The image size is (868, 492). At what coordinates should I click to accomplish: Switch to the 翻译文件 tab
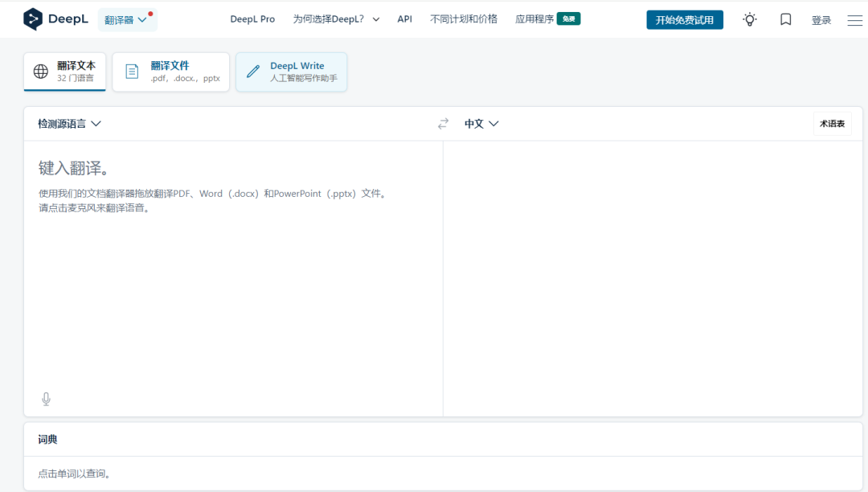(x=170, y=72)
